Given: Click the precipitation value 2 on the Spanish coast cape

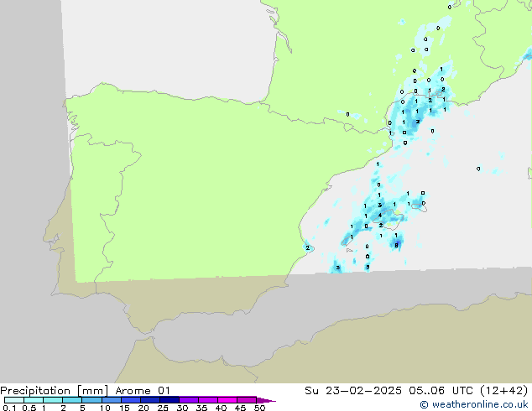Looking at the screenshot, I should [308, 248].
